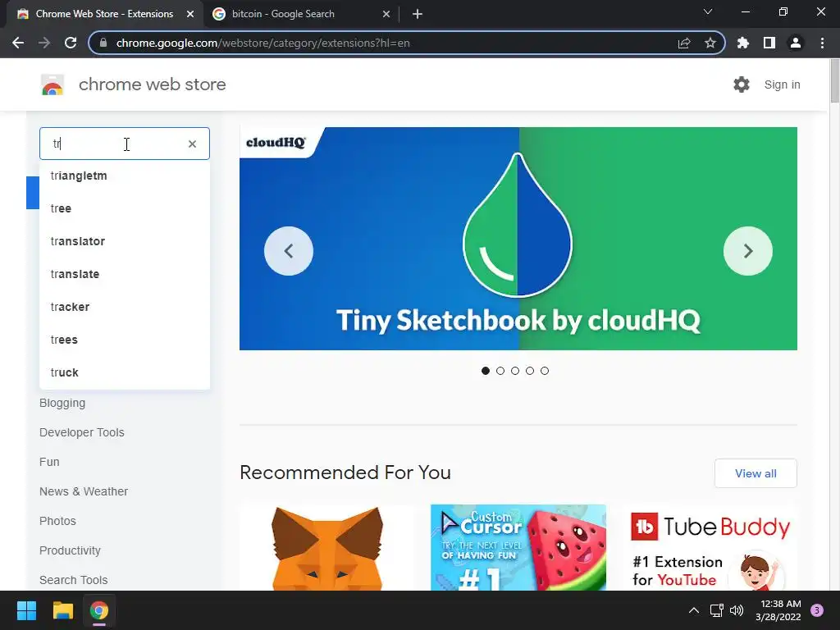Open the Custom Cursor extension card
The image size is (840, 630).
point(518,547)
